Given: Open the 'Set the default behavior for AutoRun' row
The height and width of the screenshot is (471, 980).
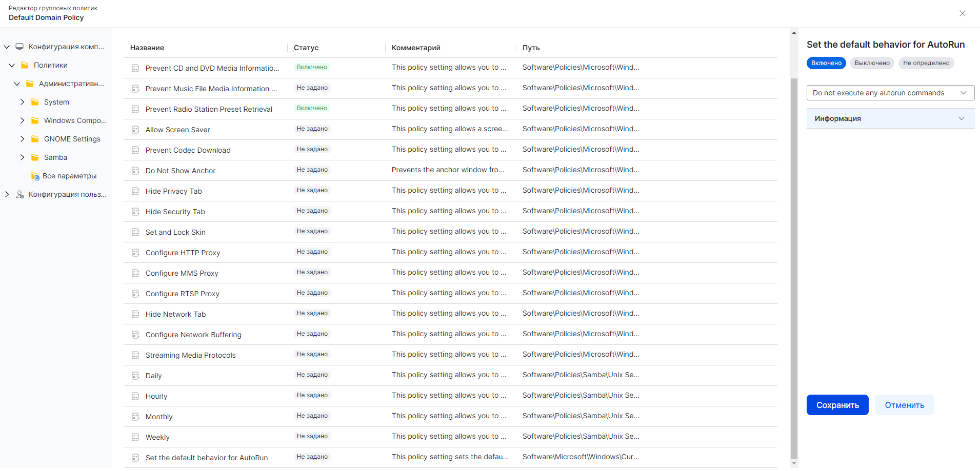Looking at the screenshot, I should [x=206, y=458].
